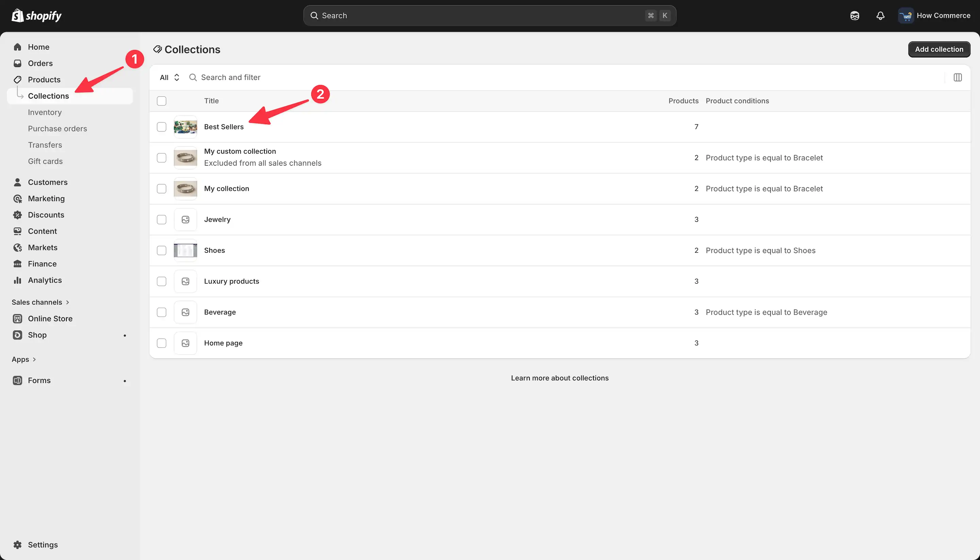Viewport: 980px width, 560px height.
Task: Focus the top Search bar
Action: click(x=490, y=16)
